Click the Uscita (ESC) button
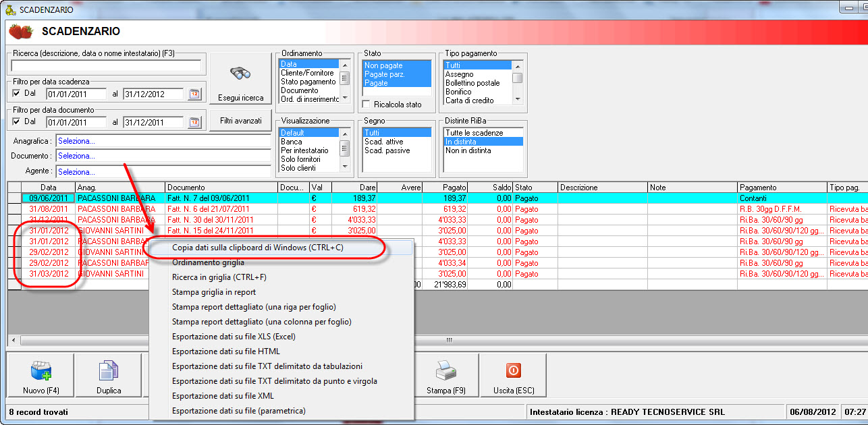Viewport: 868px width, 425px height. point(513,376)
